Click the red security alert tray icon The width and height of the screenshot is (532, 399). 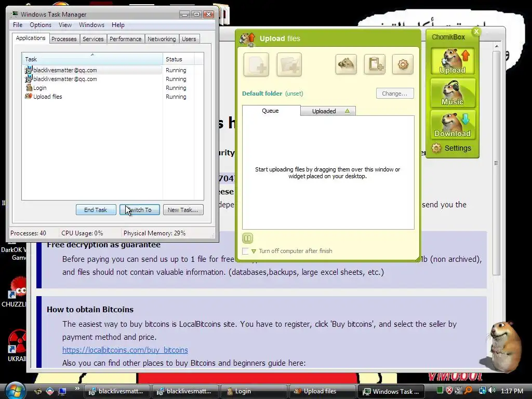click(449, 391)
